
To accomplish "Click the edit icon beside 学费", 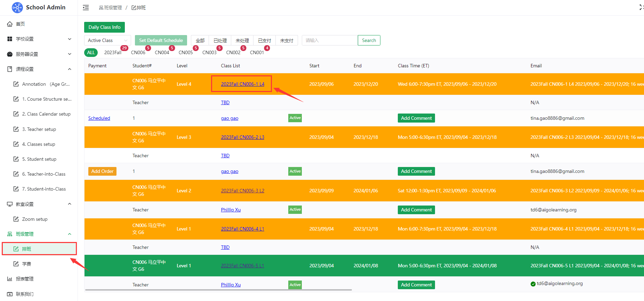I will 16,264.
